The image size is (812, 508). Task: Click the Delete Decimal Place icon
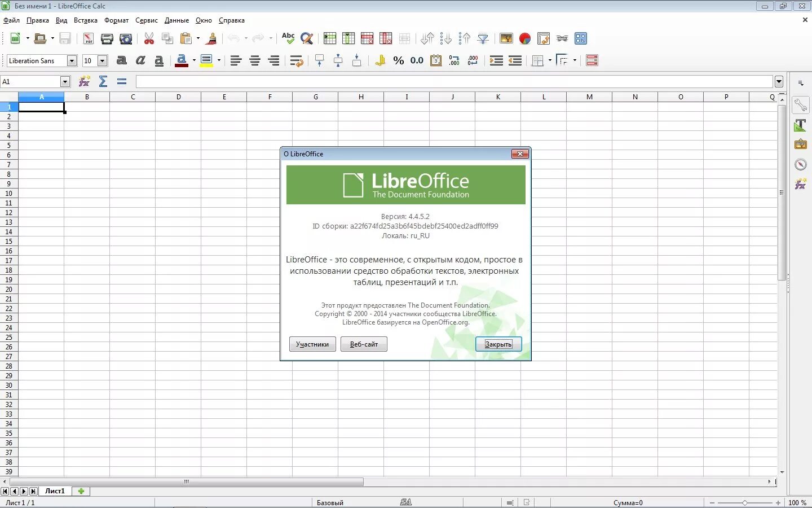point(473,60)
